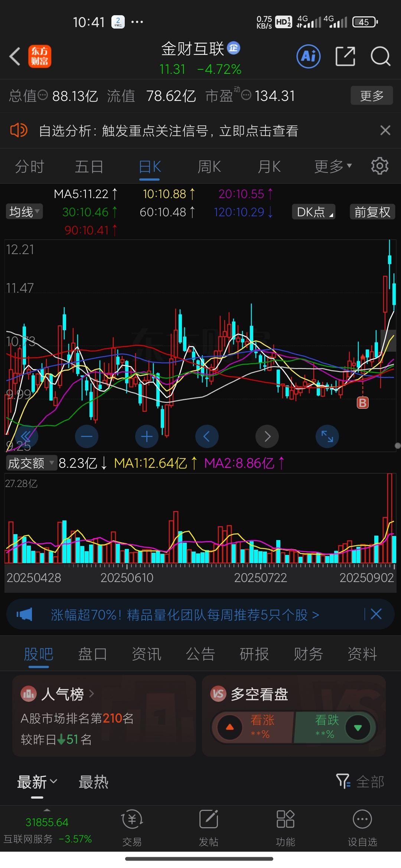Viewport: 401px width, 868px height.
Task: Tap the enterprise badge next to 金财互联
Action: [x=234, y=47]
